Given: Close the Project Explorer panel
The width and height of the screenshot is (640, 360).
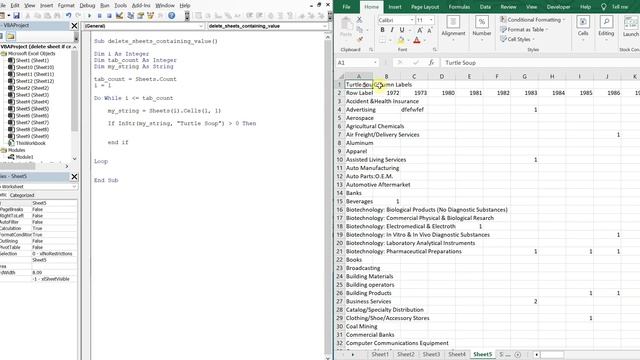Looking at the screenshot, I should pos(74,26).
